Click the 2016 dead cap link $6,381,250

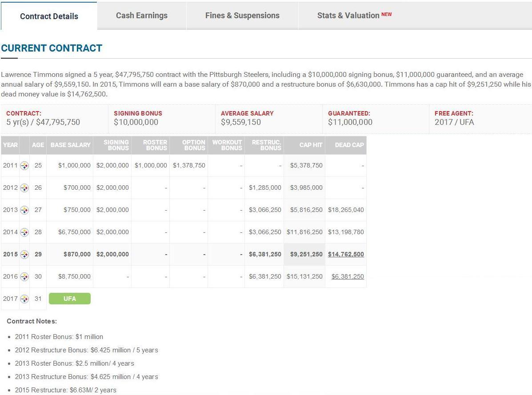[348, 276]
